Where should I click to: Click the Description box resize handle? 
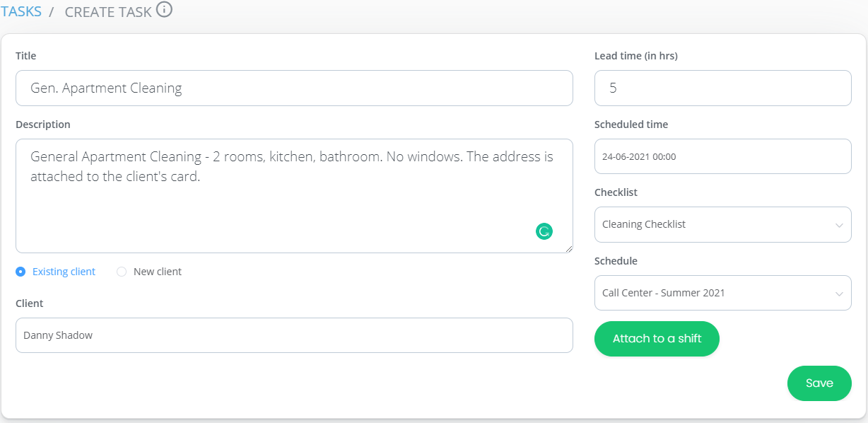click(568, 248)
